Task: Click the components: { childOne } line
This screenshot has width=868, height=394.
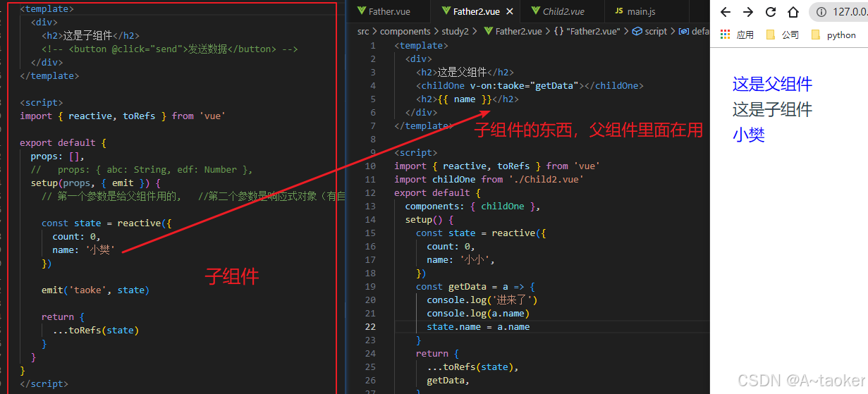Action: tap(472, 206)
